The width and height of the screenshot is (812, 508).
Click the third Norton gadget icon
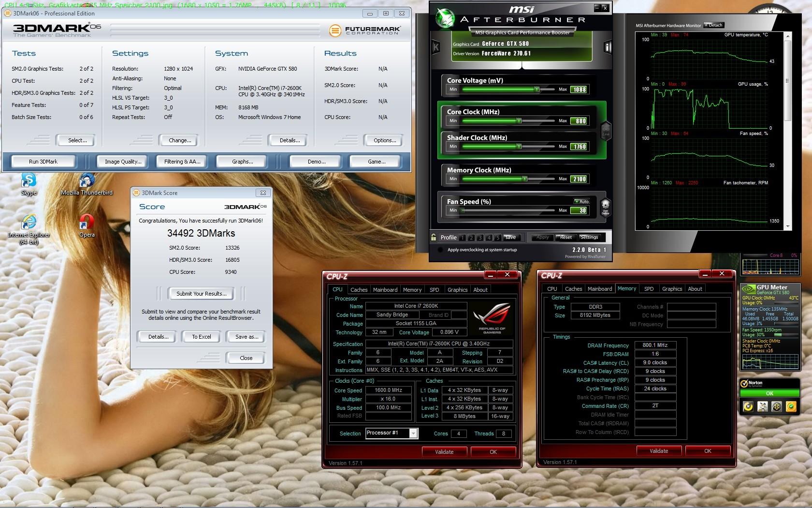click(x=777, y=406)
